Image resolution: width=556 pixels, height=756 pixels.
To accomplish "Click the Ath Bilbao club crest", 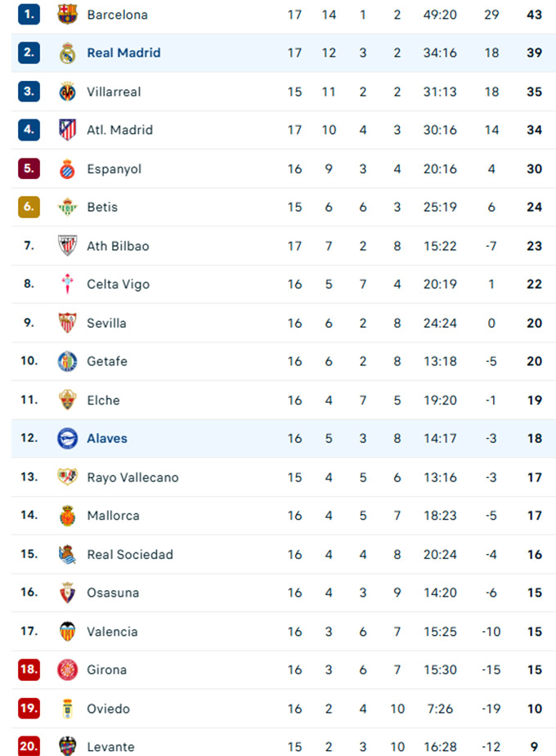I will 68,246.
